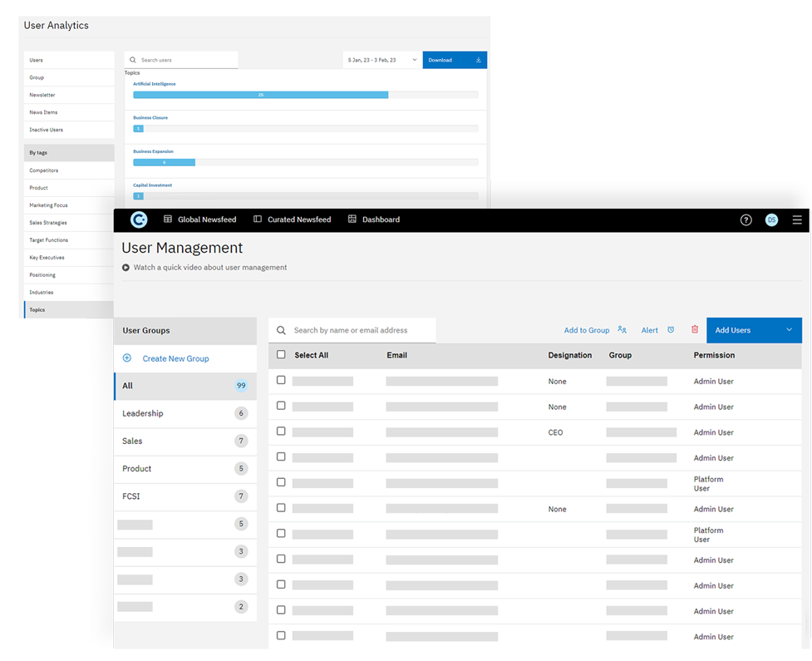Click the Add to Group people icon

(622, 330)
